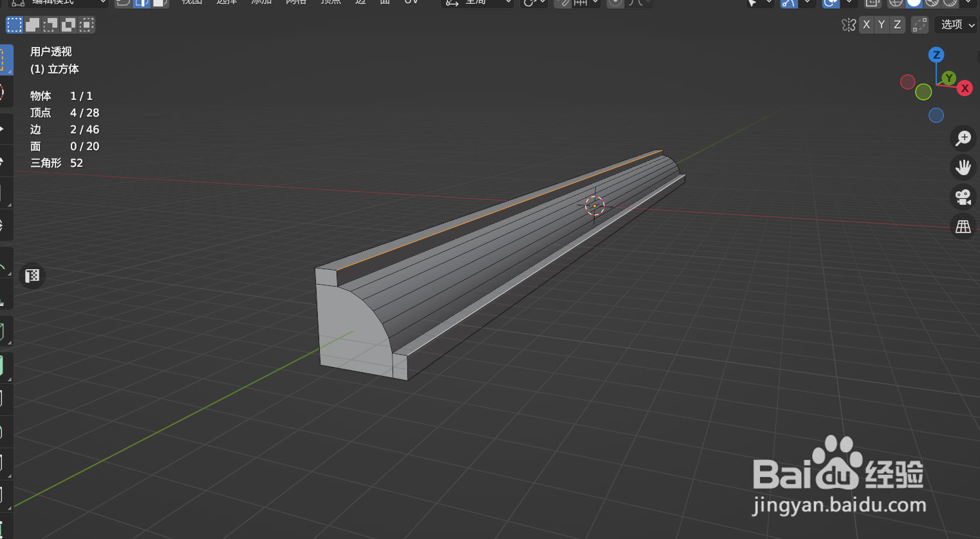The height and width of the screenshot is (539, 980).
Task: Click the 三角形 52 statistic
Action: pos(57,163)
